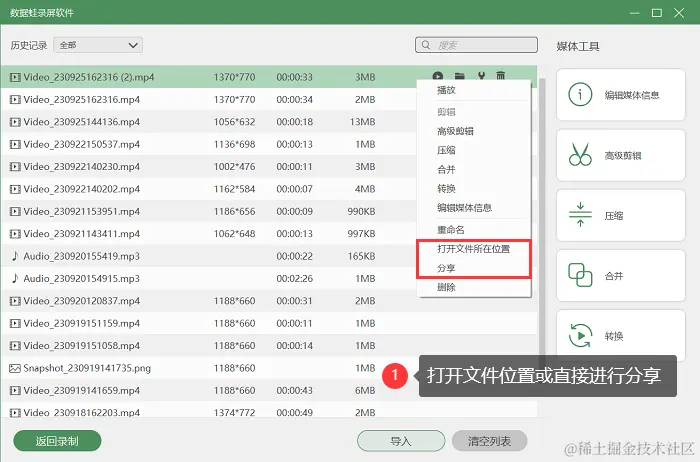This screenshot has height=462, width=700.
Task: Open folder icon in the highlighted row
Action: pos(459,76)
